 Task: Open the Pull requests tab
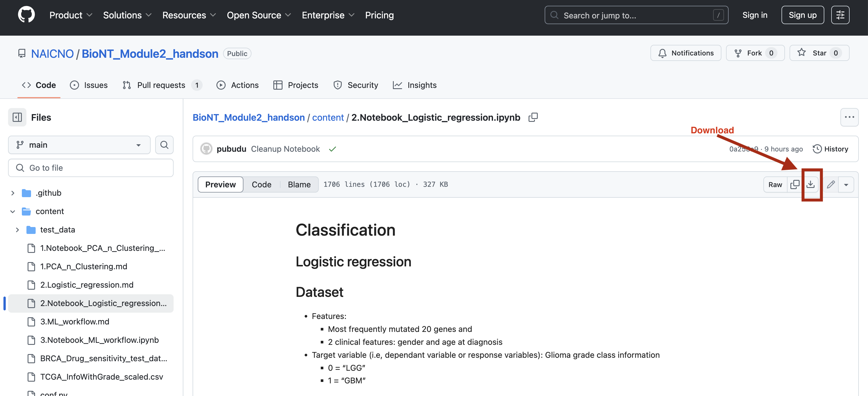[162, 85]
